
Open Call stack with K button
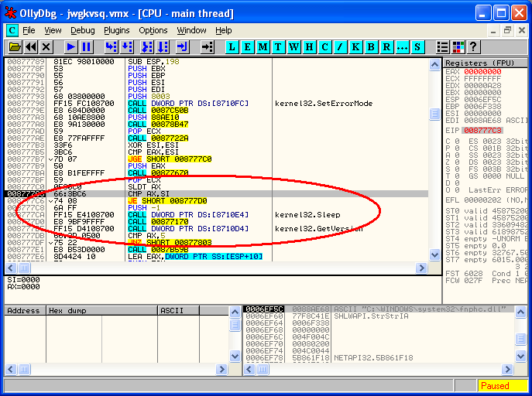tap(355, 46)
